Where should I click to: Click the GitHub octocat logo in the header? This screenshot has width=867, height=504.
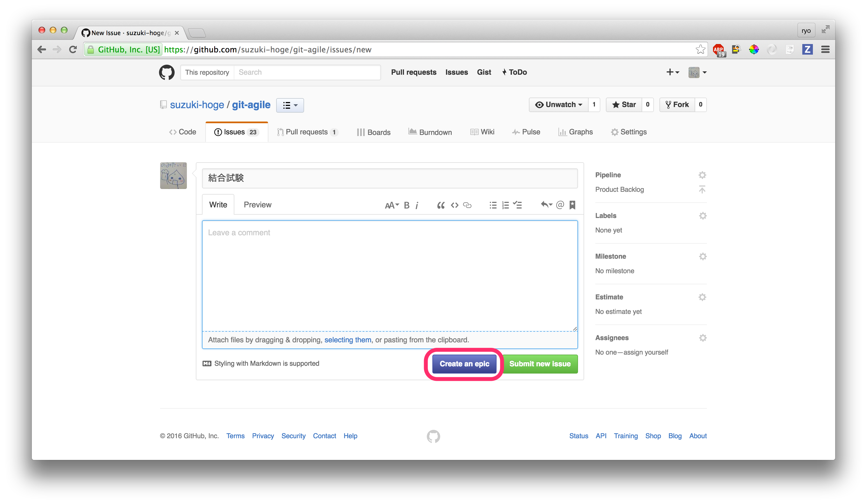tap(167, 72)
